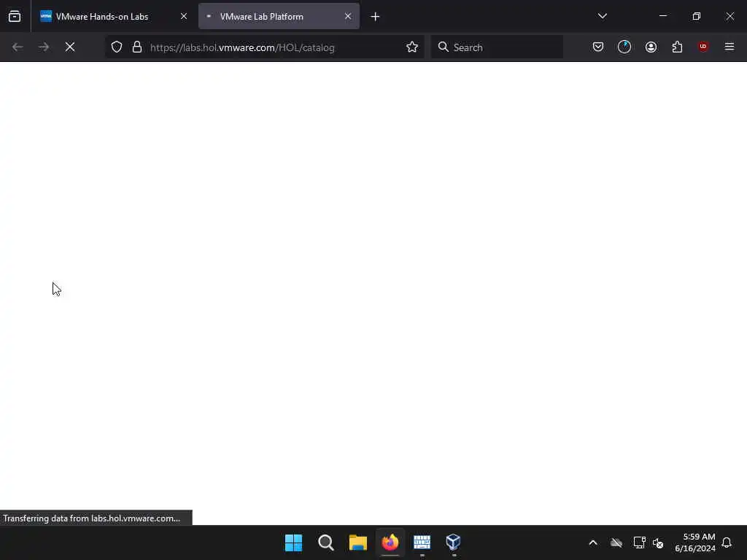Screen dimensions: 747x560
Task: Open the Firefox application hamburger menu
Action: coord(729,47)
